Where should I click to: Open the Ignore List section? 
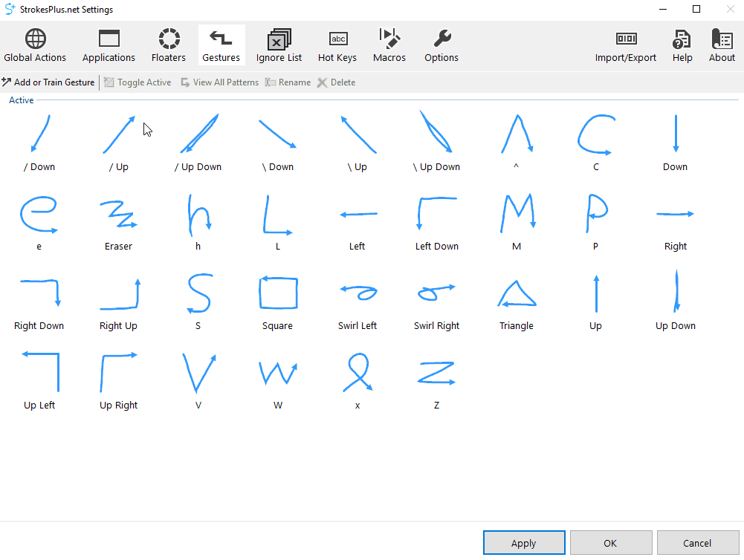pos(279,45)
